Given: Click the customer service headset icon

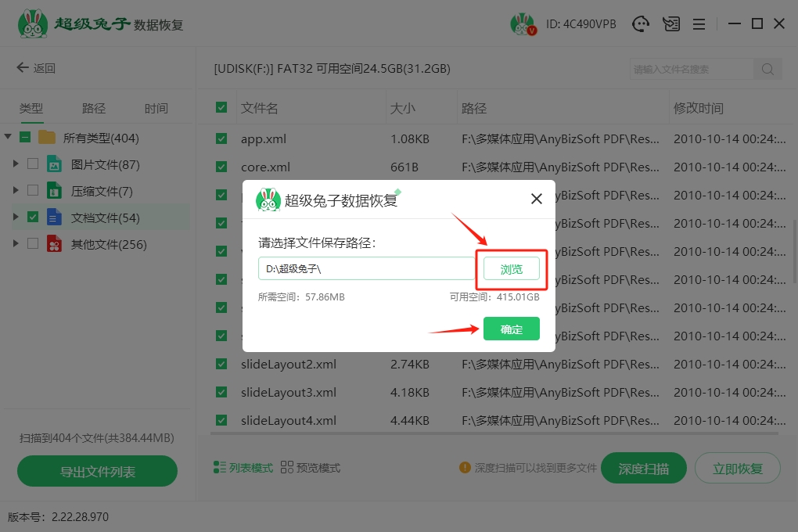Looking at the screenshot, I should pos(641,24).
